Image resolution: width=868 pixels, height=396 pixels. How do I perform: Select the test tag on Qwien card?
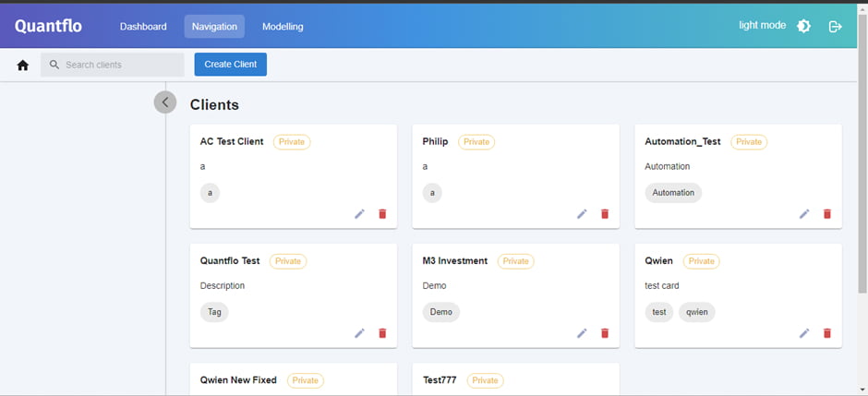click(x=659, y=312)
